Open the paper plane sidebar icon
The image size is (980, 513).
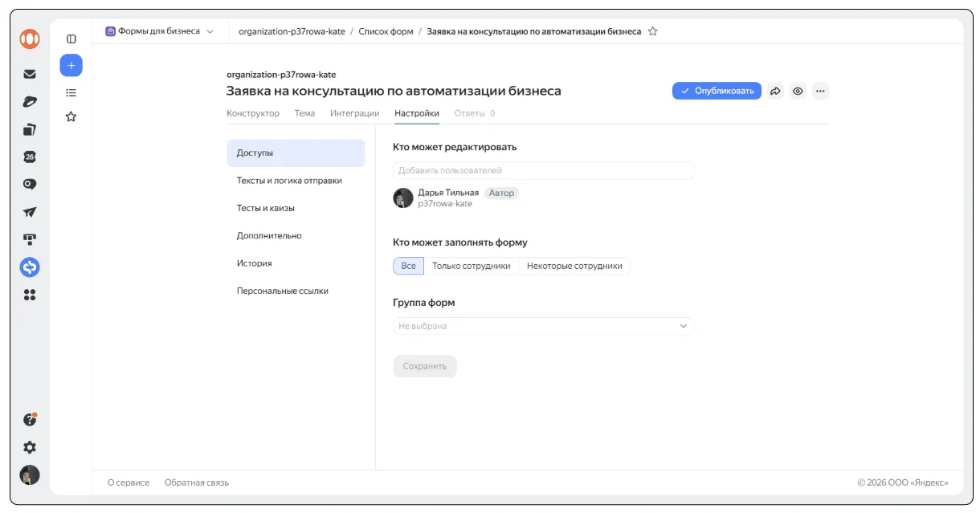(30, 212)
